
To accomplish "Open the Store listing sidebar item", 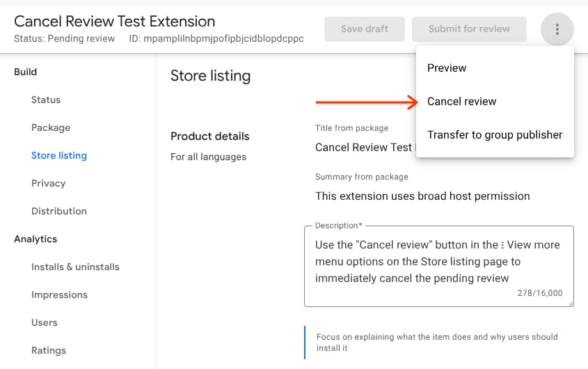I will 59,156.
